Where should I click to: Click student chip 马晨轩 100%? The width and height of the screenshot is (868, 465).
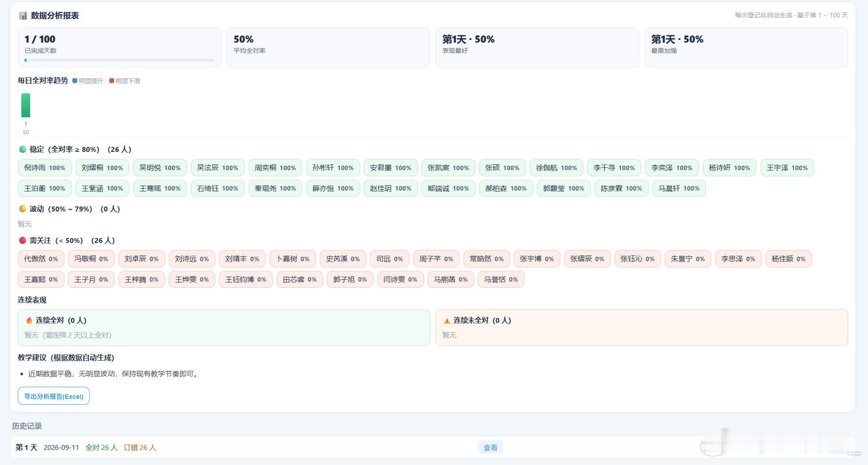click(679, 188)
